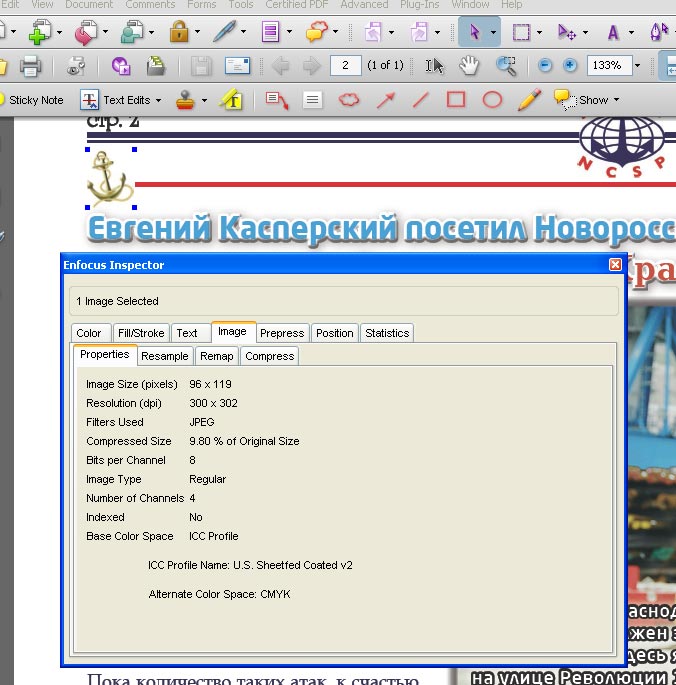Open the Select Objects tool dropdown arrow
The height and width of the screenshot is (685, 676).
[x=493, y=32]
